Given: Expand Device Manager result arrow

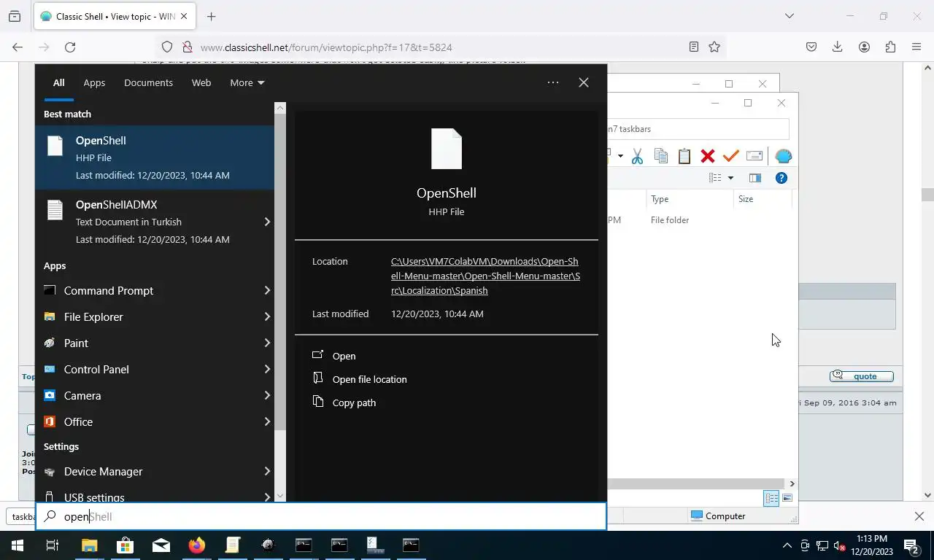Looking at the screenshot, I should click(x=267, y=471).
